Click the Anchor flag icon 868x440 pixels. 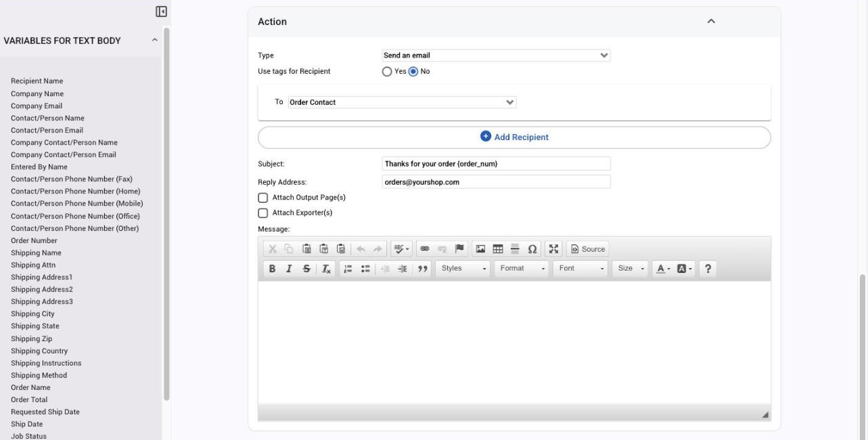(459, 249)
